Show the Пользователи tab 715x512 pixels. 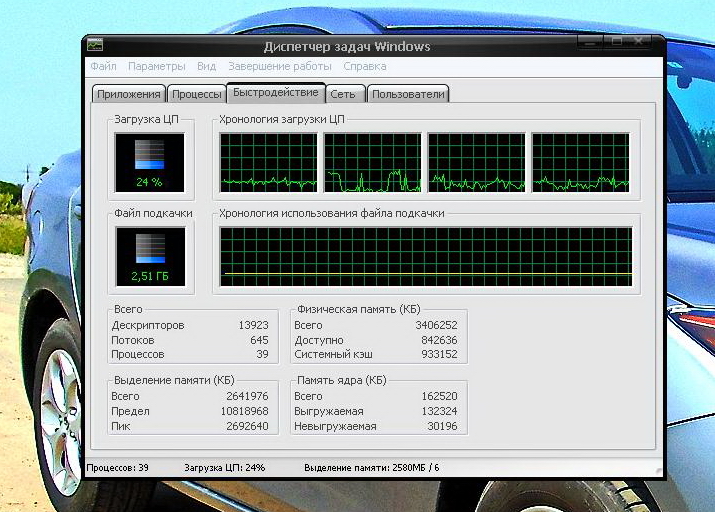[407, 94]
